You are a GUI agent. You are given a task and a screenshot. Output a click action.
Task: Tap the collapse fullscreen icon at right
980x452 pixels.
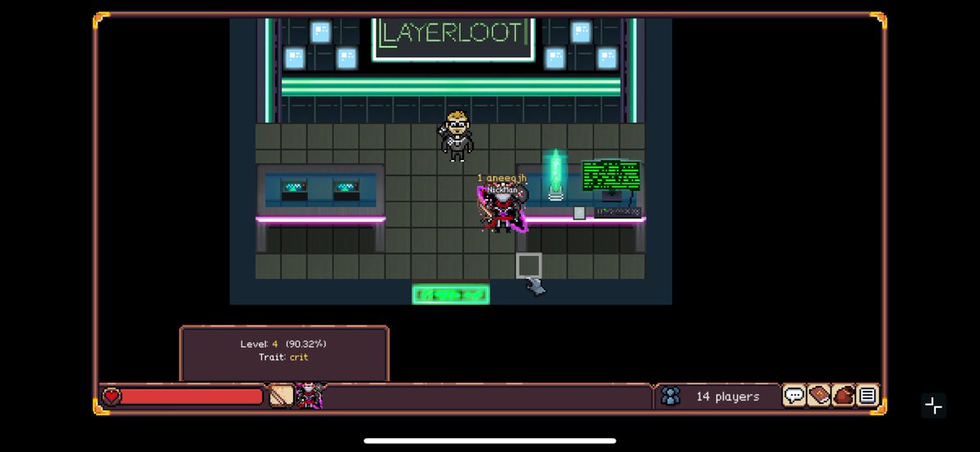point(933,405)
